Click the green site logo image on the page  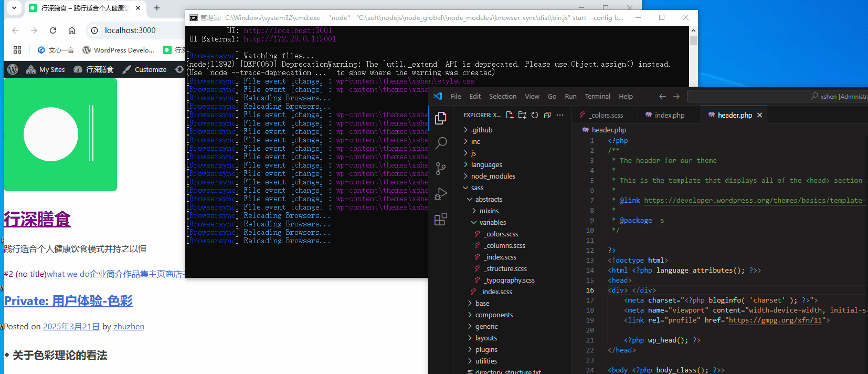tap(60, 134)
